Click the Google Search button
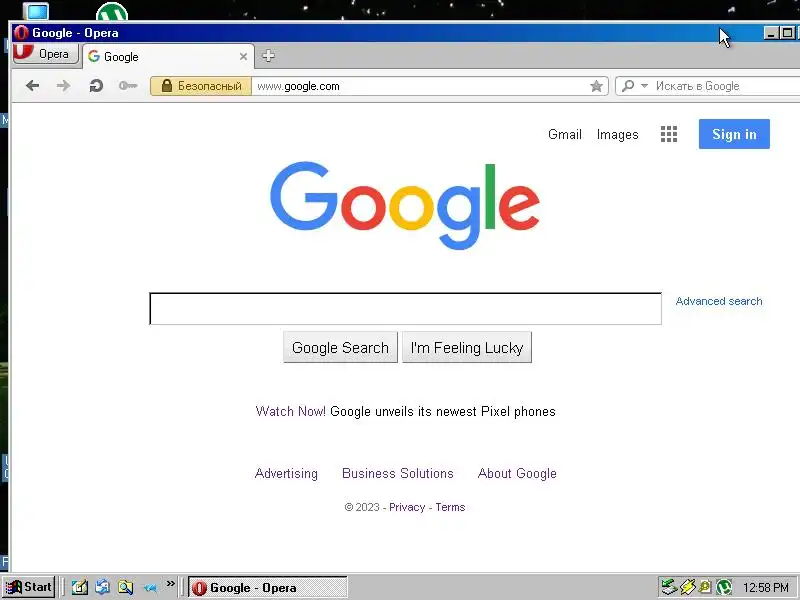 point(340,347)
